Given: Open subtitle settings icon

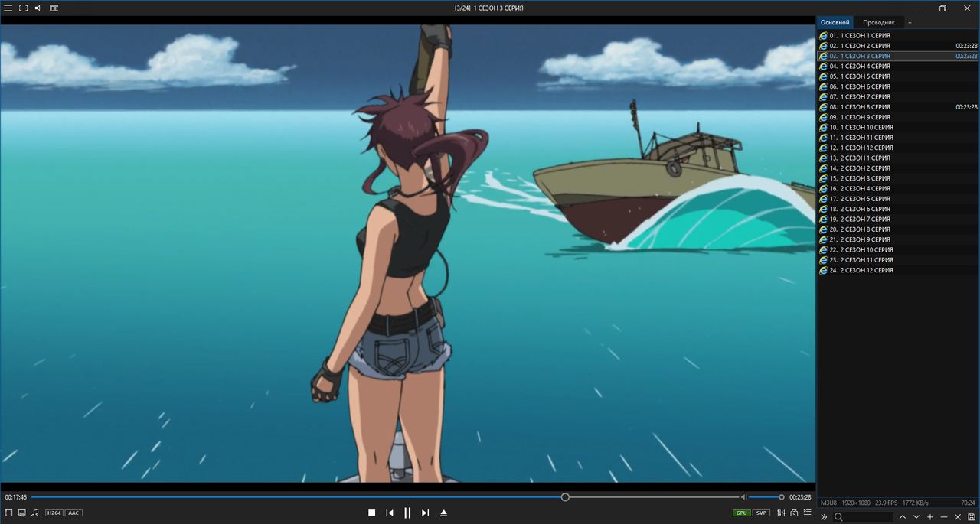Looking at the screenshot, I should (22, 513).
